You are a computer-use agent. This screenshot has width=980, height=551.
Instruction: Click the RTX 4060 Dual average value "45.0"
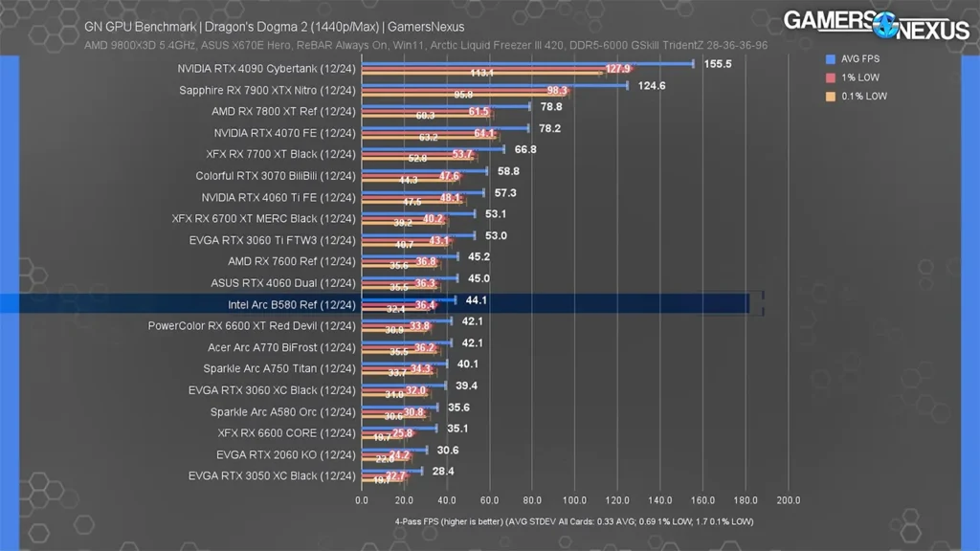coord(479,278)
